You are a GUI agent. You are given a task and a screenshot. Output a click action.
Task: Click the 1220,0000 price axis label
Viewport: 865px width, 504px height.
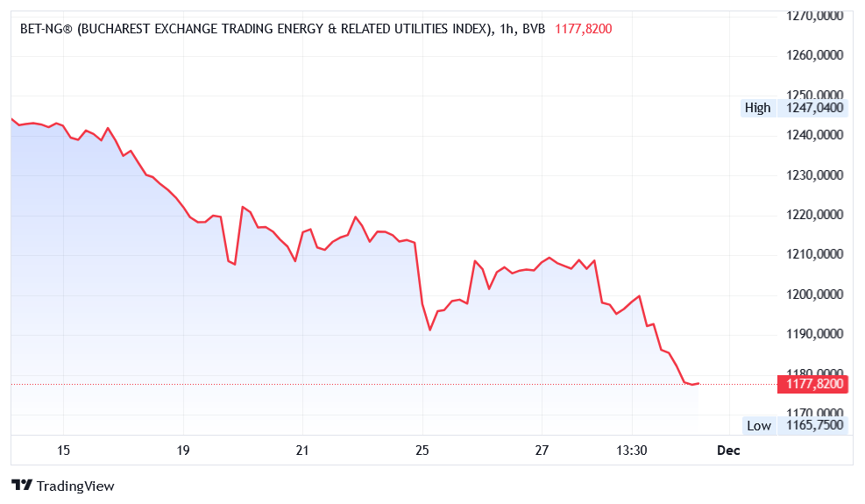[814, 215]
